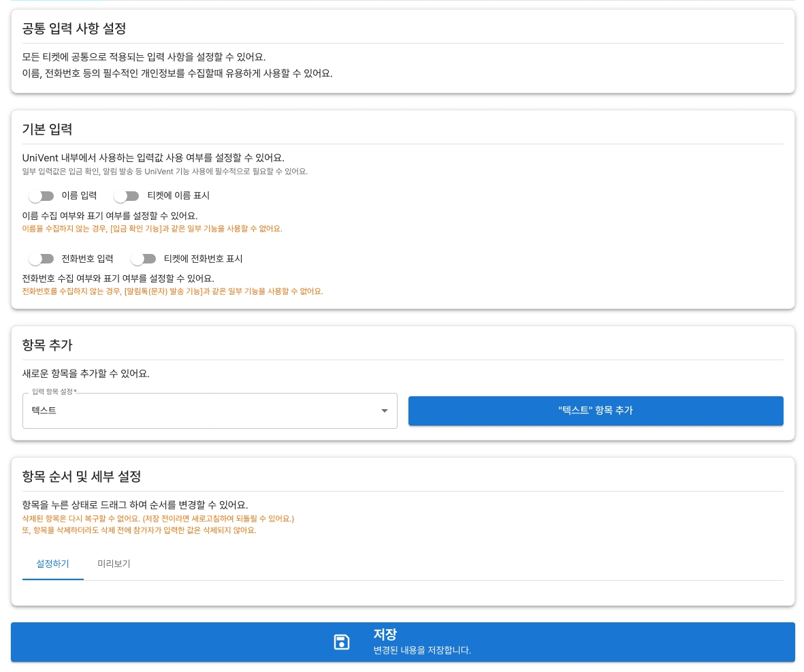Click the 변경된 내용을 저장합니다 subtitle
The width and height of the screenshot is (804, 672).
click(422, 650)
